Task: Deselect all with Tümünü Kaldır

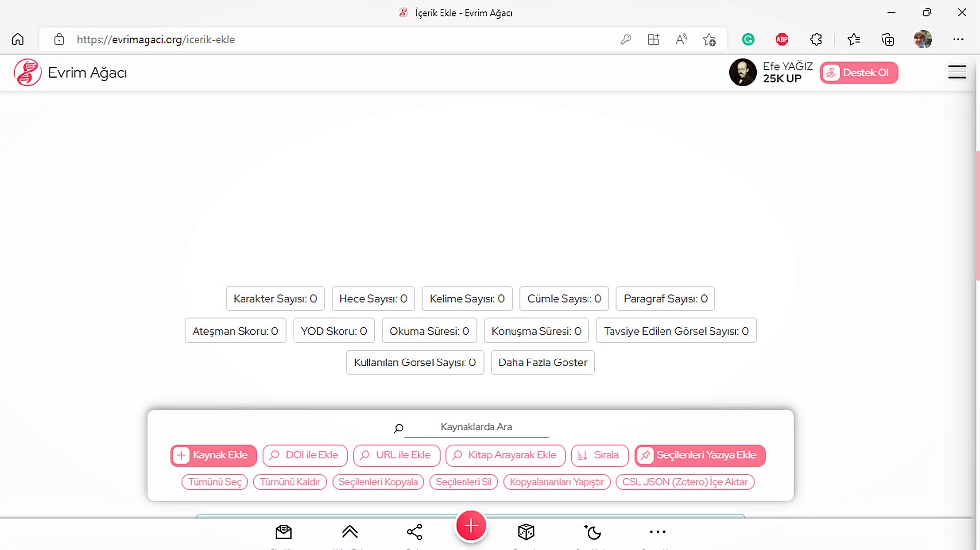Action: 290,482
